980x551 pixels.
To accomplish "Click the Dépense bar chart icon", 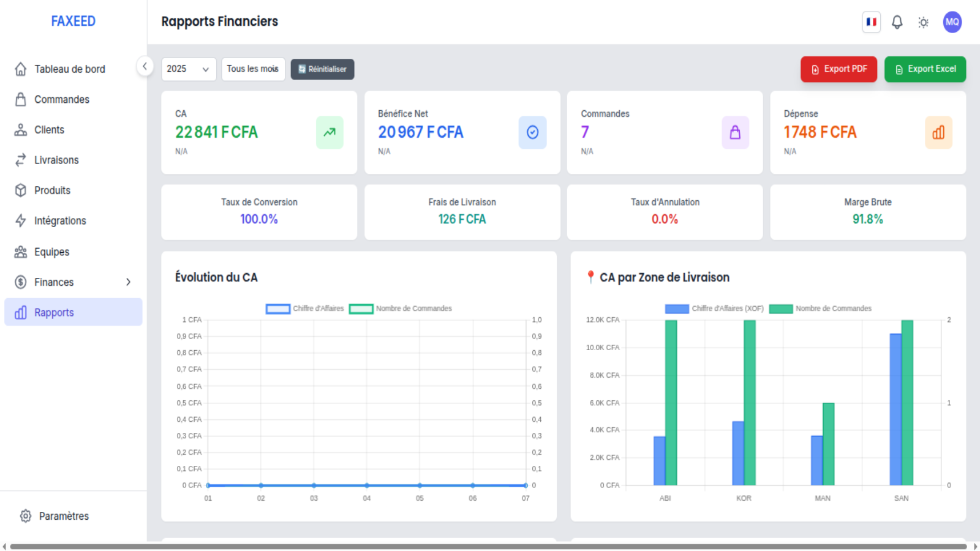I will tap(938, 132).
